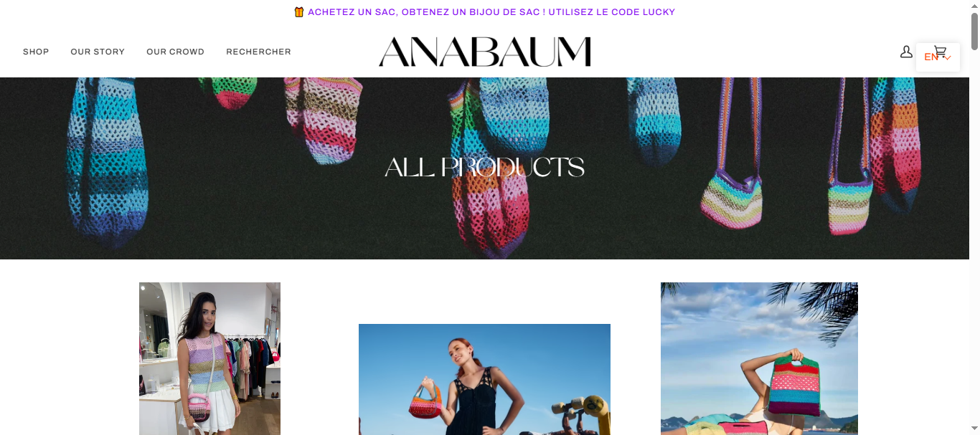The image size is (980, 435).
Task: Open the OUR STORY page
Action: tap(98, 52)
